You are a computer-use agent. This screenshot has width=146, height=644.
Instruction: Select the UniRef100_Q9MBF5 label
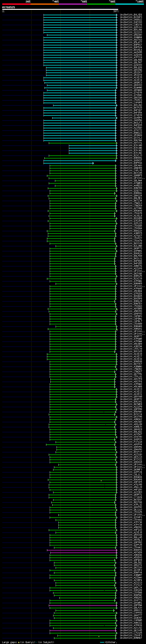[x=131, y=175]
